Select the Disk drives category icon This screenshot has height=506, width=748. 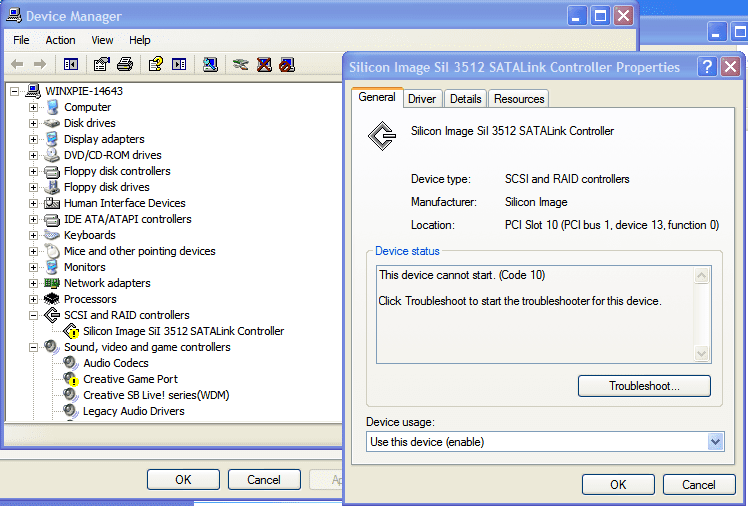[x=52, y=123]
